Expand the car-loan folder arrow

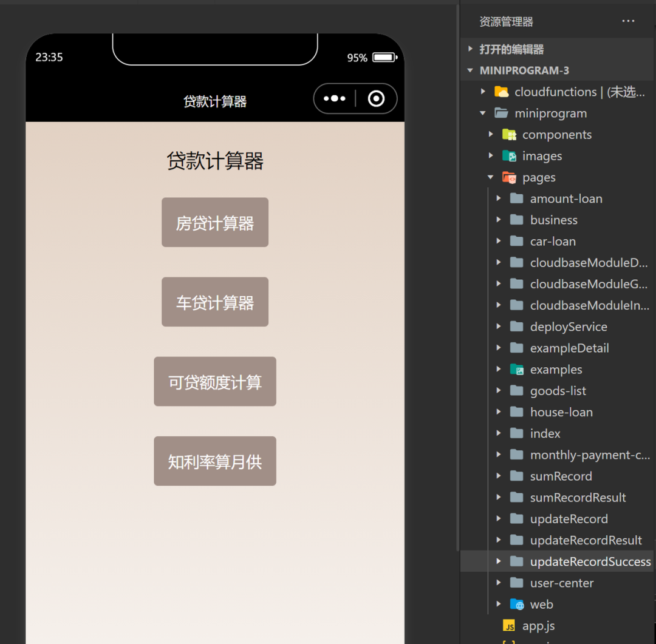click(499, 241)
